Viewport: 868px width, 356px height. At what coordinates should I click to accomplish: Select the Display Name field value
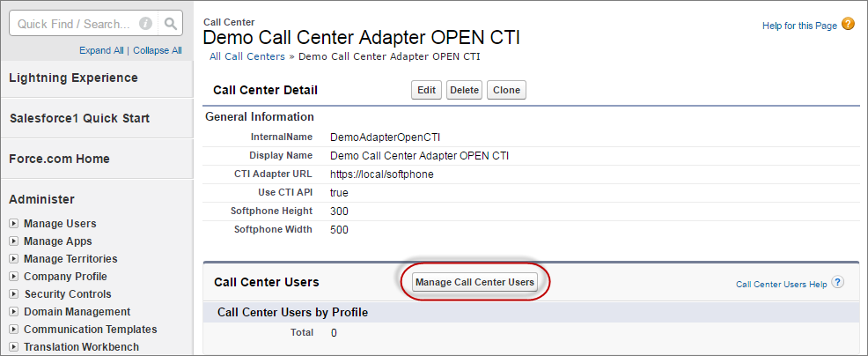pos(419,156)
